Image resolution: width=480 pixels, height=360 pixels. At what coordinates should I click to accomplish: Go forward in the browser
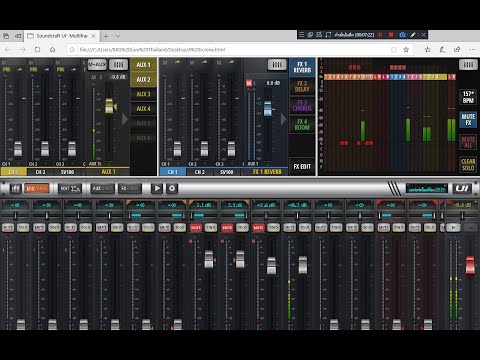tap(23, 50)
